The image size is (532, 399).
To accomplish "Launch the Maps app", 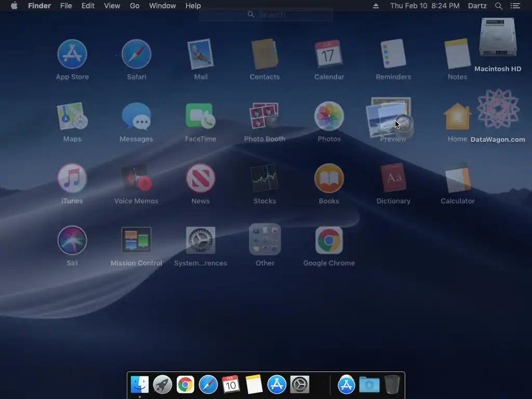I will click(72, 116).
